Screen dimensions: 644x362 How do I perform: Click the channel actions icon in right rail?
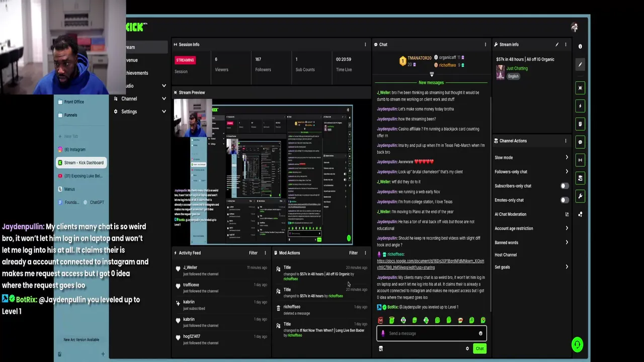point(580,178)
